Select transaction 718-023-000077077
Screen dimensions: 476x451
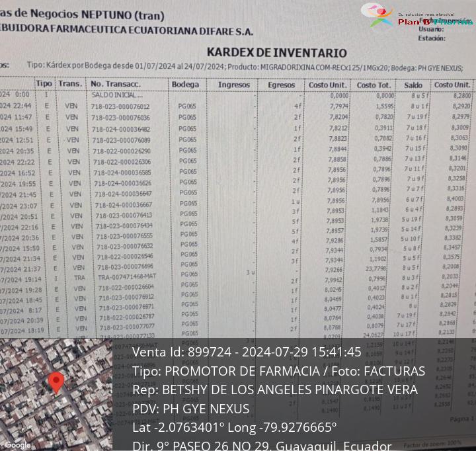pyautogui.click(x=128, y=327)
